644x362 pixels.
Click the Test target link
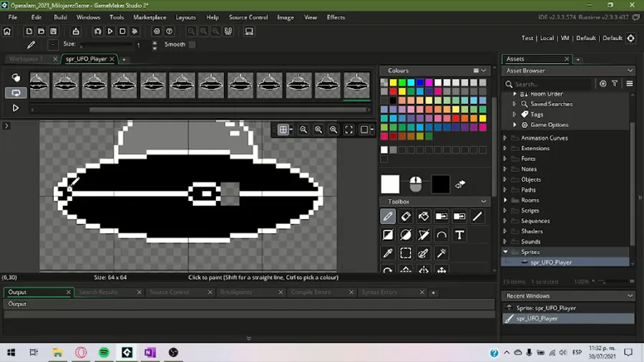click(x=527, y=38)
